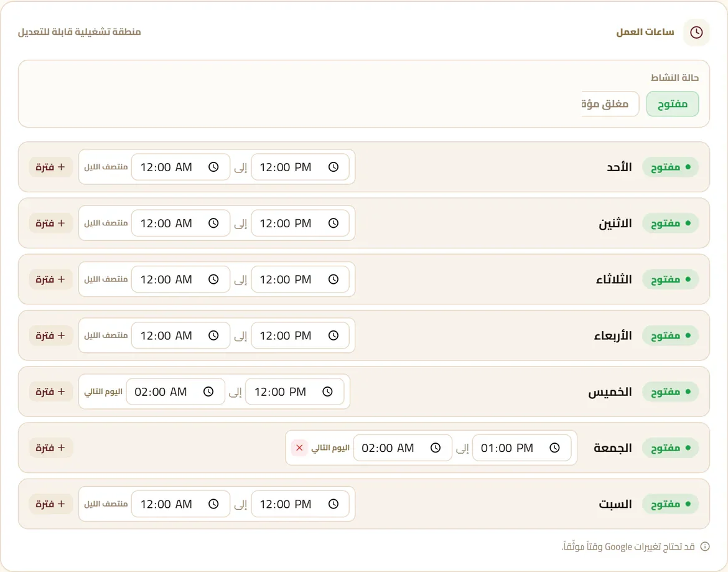Edit the الجمعة opening time 01:00 PM

click(522, 448)
